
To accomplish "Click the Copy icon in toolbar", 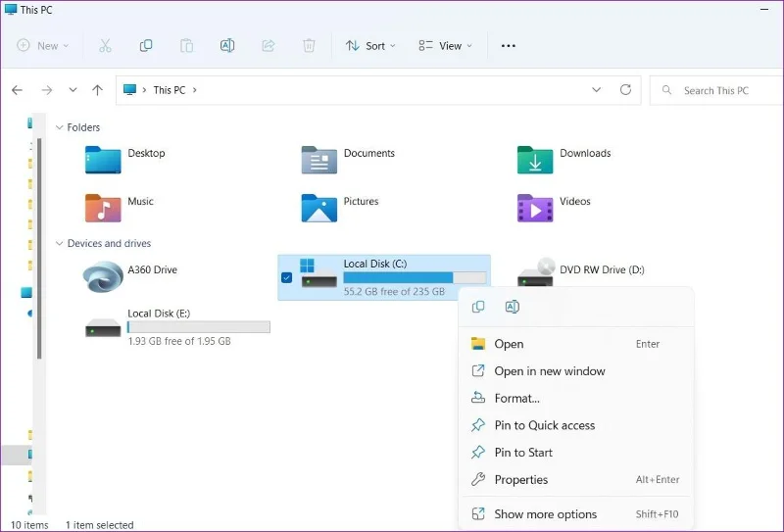I will pyautogui.click(x=145, y=46).
